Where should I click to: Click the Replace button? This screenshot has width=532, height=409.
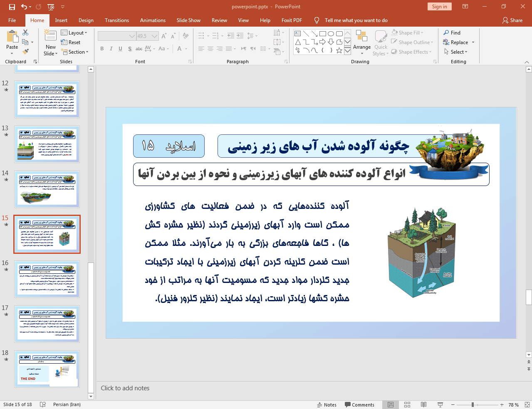click(x=459, y=42)
